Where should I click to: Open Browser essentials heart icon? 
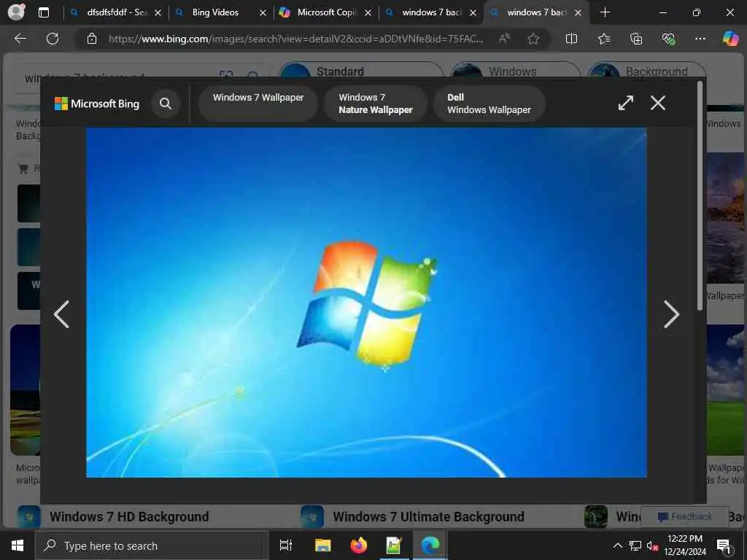668,39
